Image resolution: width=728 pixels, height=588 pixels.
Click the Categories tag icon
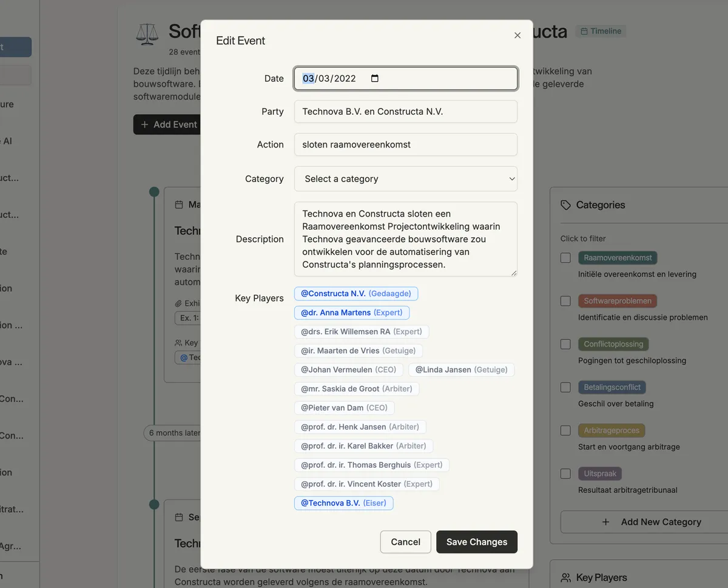click(x=566, y=205)
